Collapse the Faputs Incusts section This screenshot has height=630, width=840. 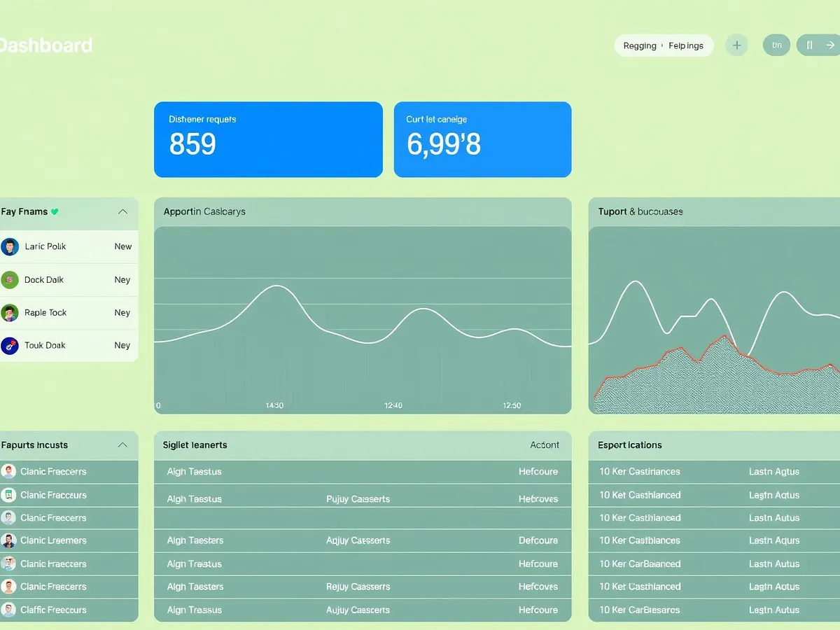122,444
